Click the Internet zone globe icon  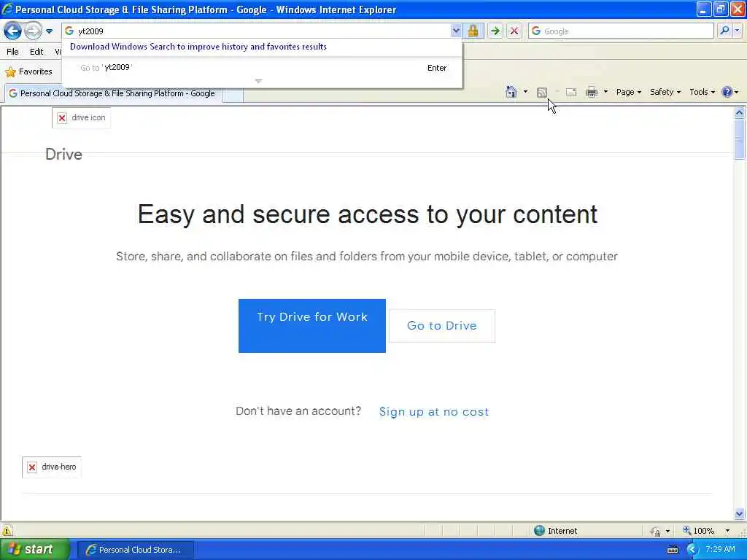[539, 531]
